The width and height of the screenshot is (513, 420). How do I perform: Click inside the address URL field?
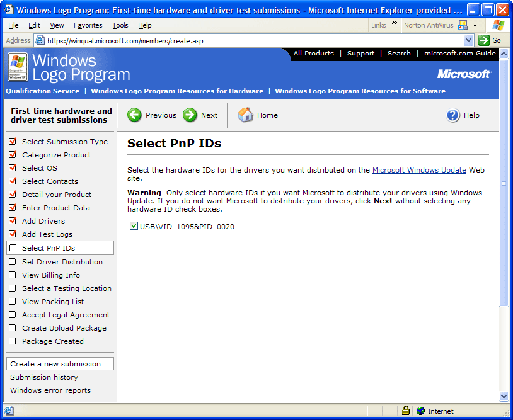(255, 40)
